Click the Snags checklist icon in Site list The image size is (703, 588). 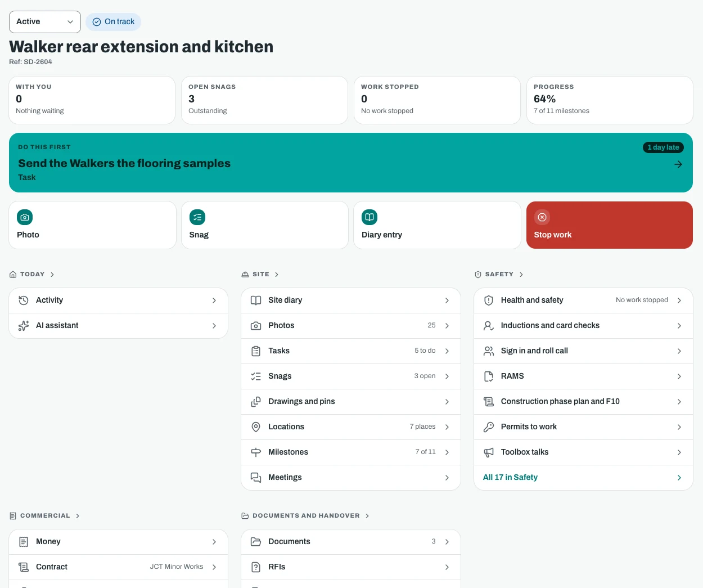tap(256, 376)
